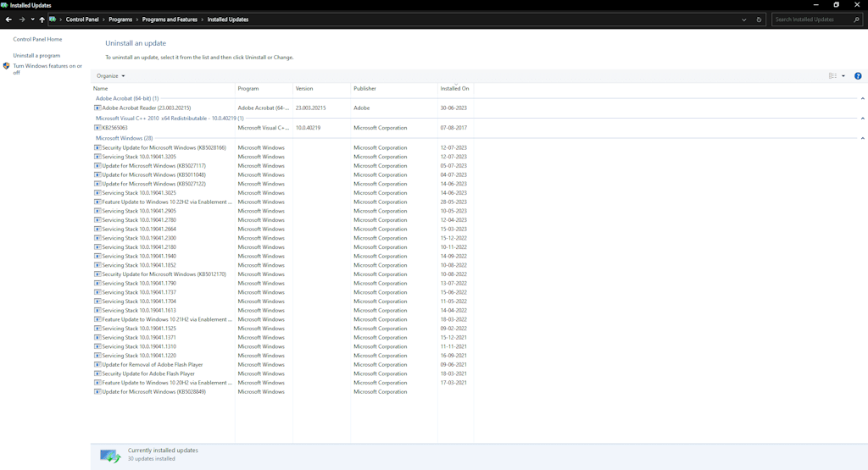Select Update for Microsoft Windows (KB5027122) icon
868x470 pixels.
click(97, 184)
